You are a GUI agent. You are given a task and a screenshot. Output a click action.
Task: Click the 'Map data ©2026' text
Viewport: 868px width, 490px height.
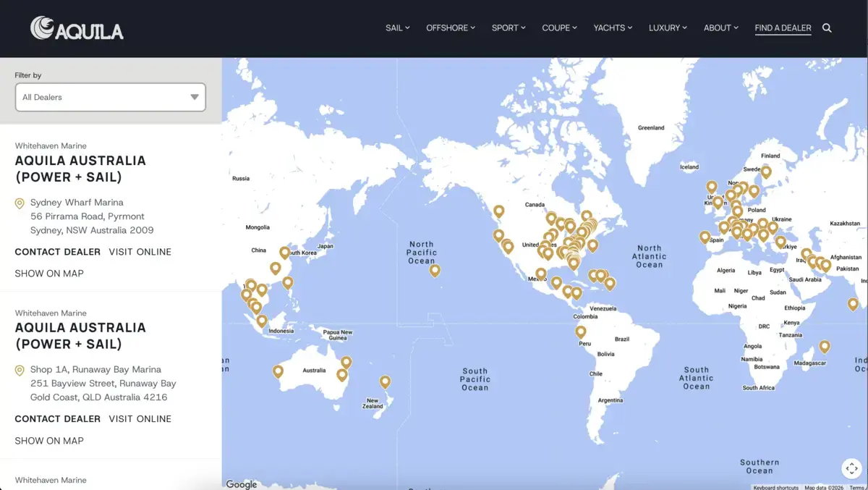click(824, 487)
